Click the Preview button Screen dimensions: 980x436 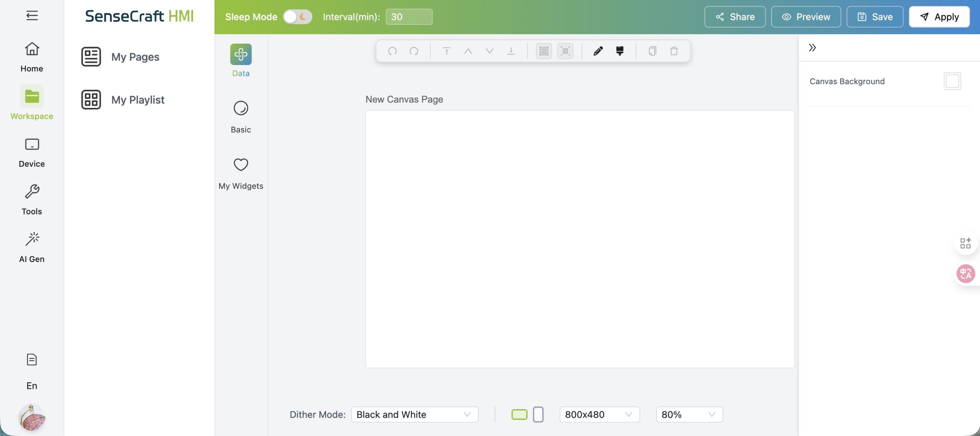806,17
